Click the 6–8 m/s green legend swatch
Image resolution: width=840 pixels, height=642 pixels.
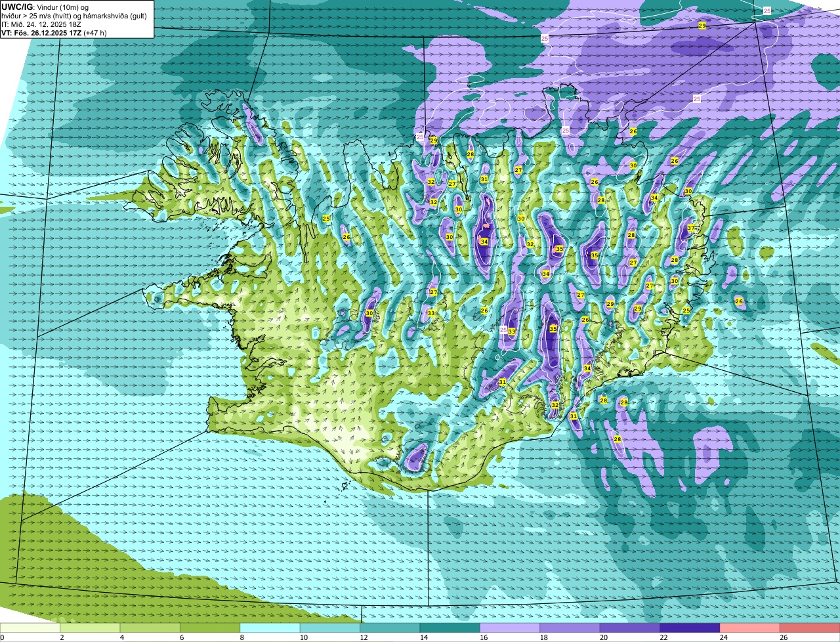(x=210, y=628)
